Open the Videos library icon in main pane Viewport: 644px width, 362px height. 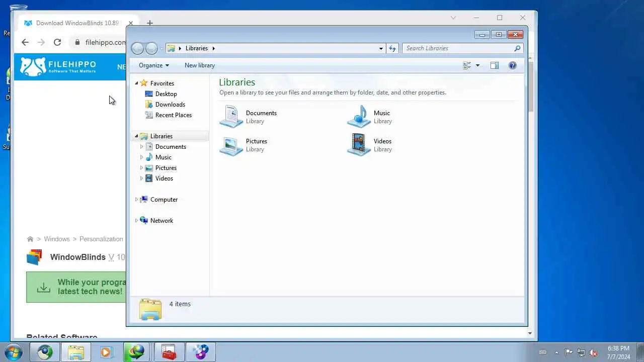click(359, 145)
